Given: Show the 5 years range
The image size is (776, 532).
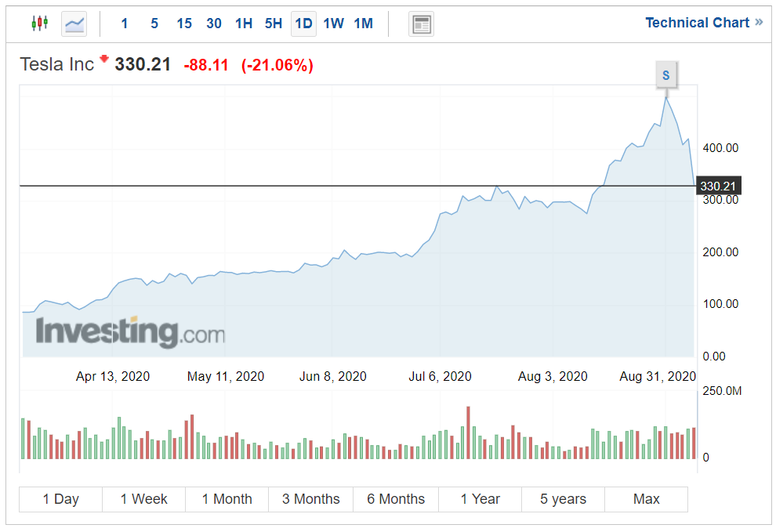Looking at the screenshot, I should click(x=564, y=499).
